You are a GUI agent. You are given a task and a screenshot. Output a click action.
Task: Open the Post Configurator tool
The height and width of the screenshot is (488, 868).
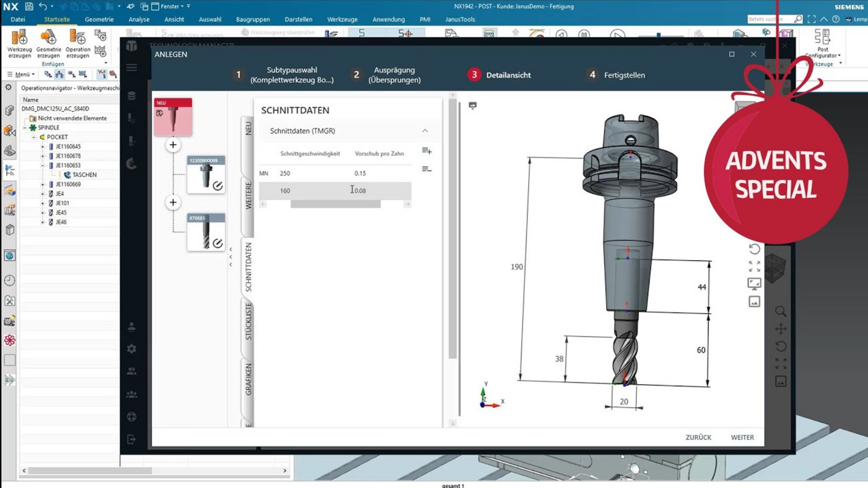[x=822, y=44]
